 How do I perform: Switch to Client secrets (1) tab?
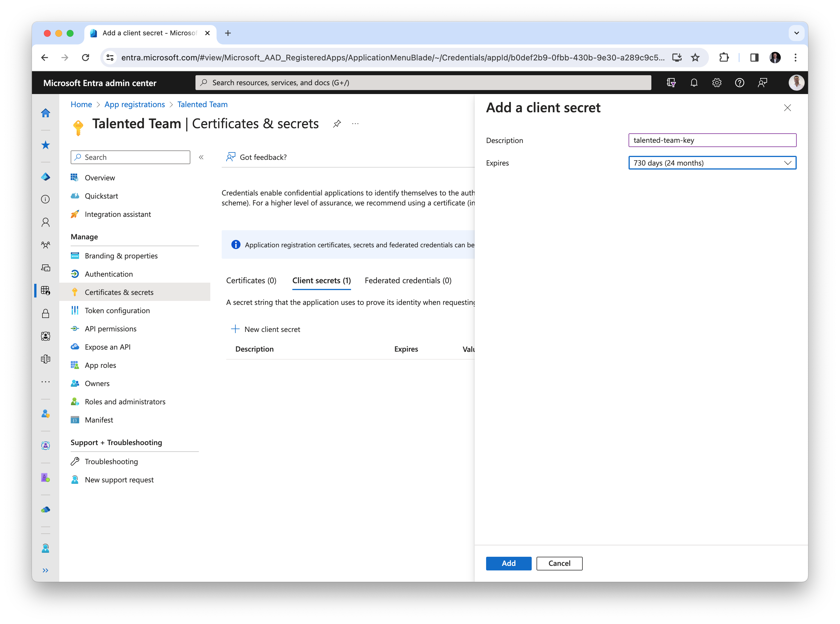(x=321, y=280)
